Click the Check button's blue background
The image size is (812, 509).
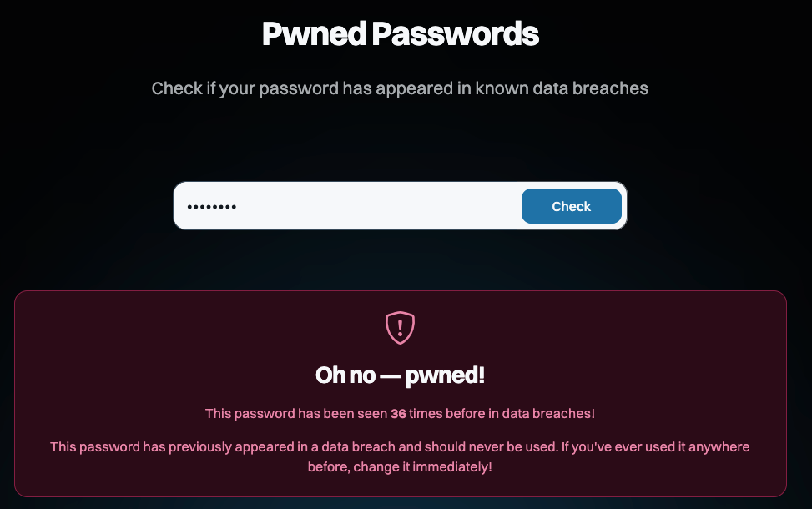pyautogui.click(x=571, y=205)
